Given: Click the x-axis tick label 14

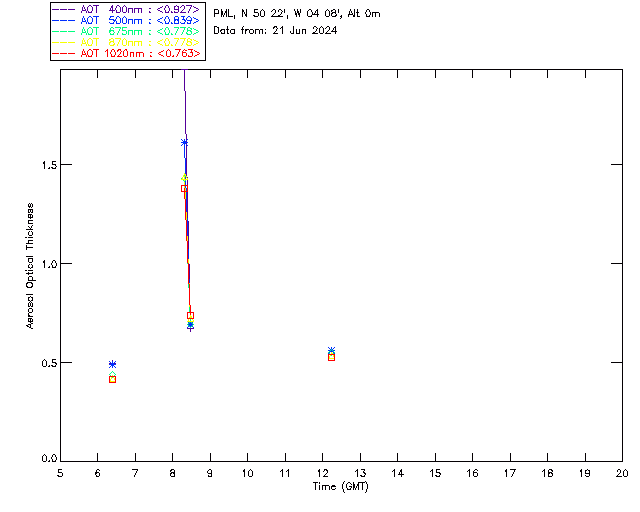Looking at the screenshot, I should coord(398,473).
